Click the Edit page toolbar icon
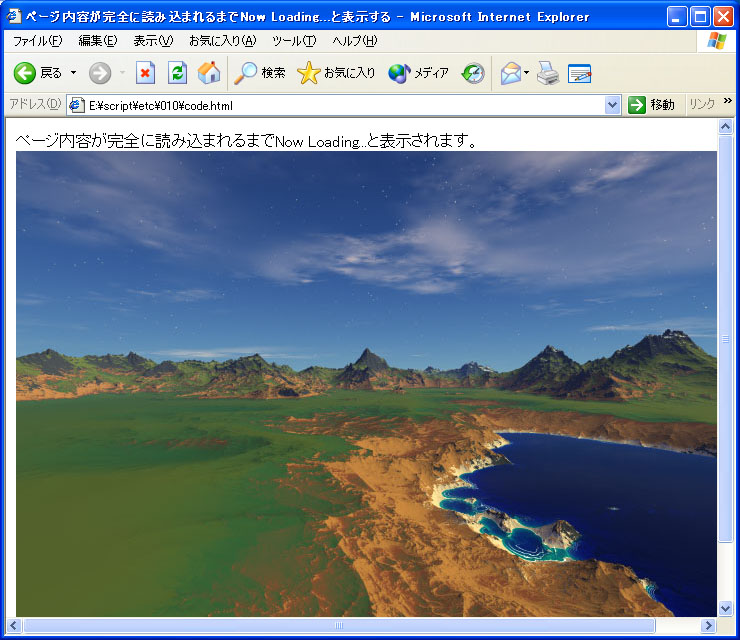 click(580, 73)
